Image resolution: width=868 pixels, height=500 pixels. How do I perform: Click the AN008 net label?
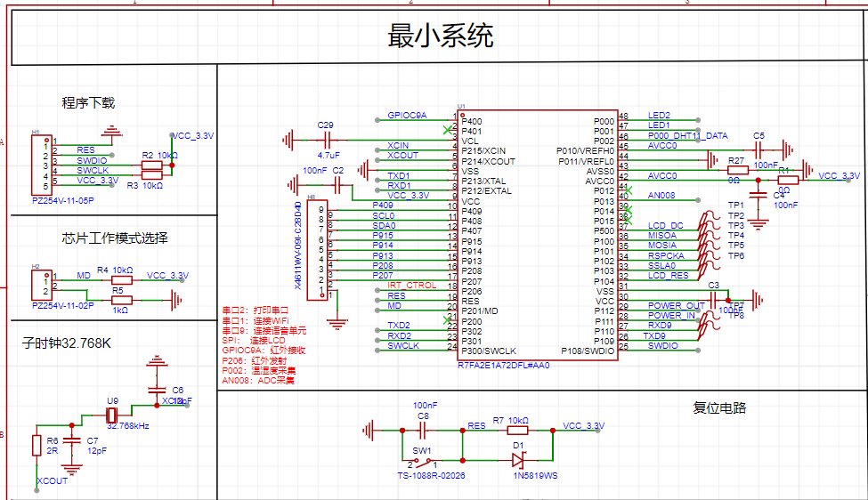tap(661, 195)
